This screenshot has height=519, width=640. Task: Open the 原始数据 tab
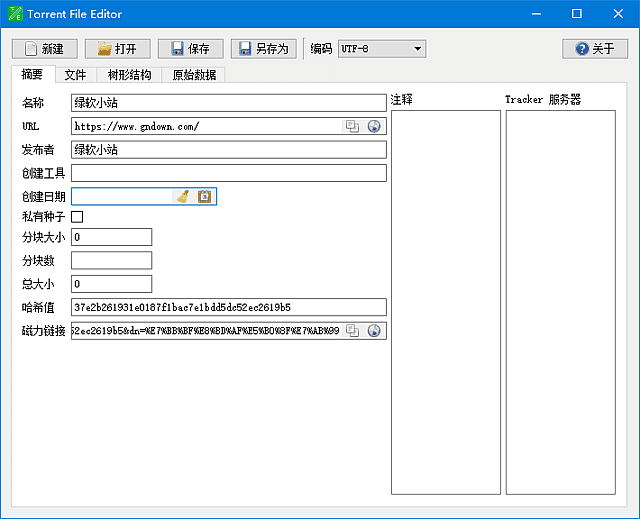click(x=194, y=74)
